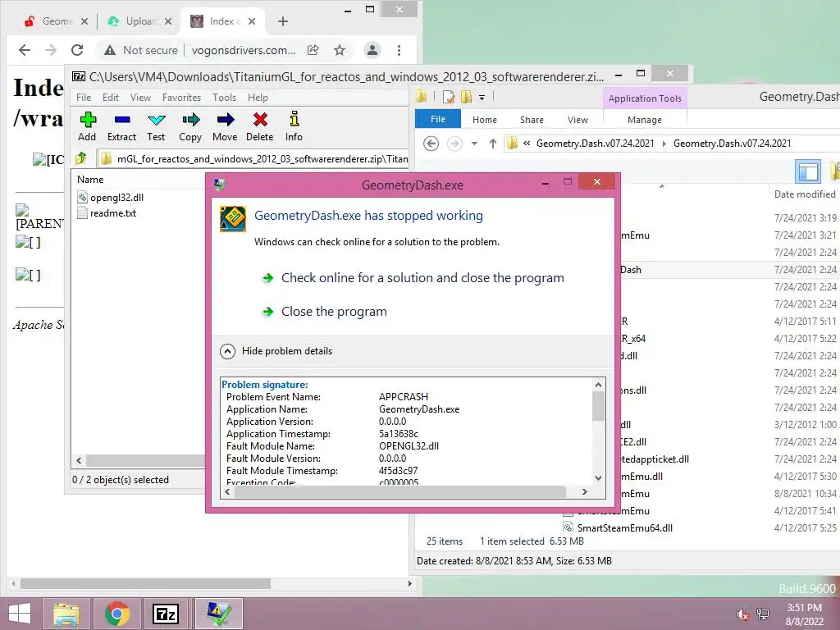Open 7-Zip Favorites menu
Screen dimensions: 840x630
pyautogui.click(x=181, y=98)
